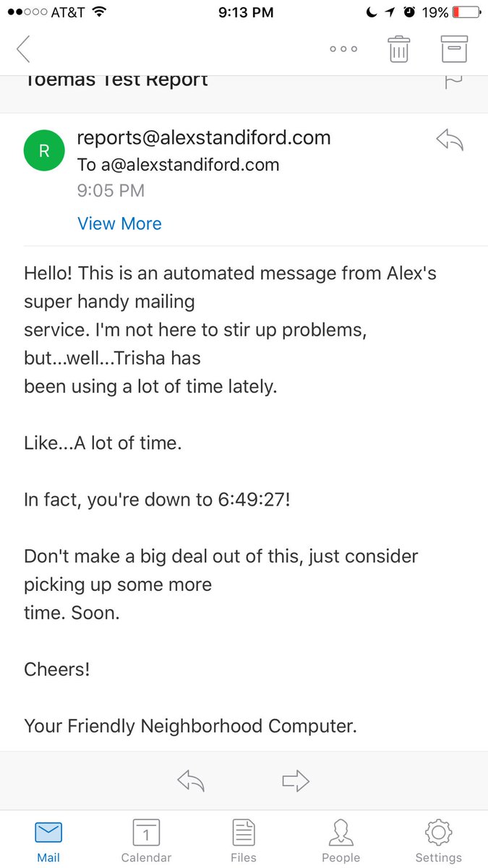The height and width of the screenshot is (868, 488).
Task: Expand message details with View More
Action: 119,224
